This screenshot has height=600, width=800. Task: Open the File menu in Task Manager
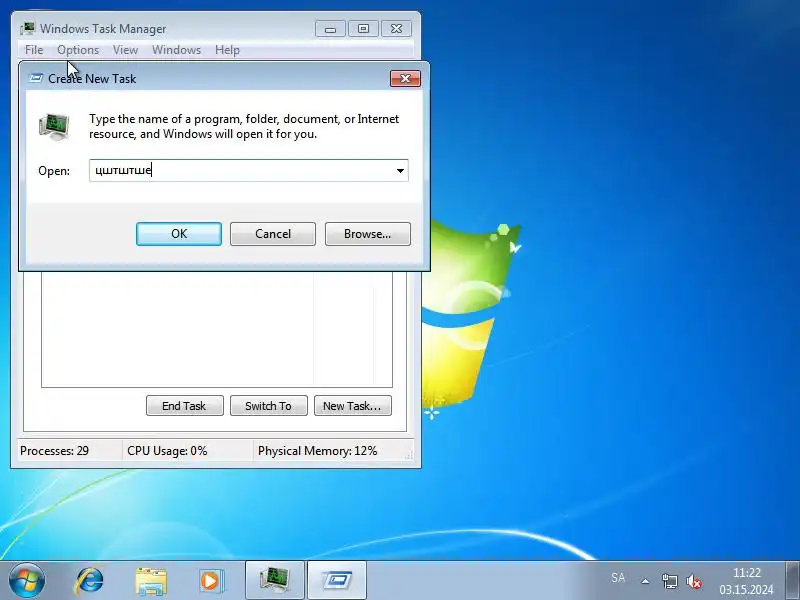coord(34,50)
